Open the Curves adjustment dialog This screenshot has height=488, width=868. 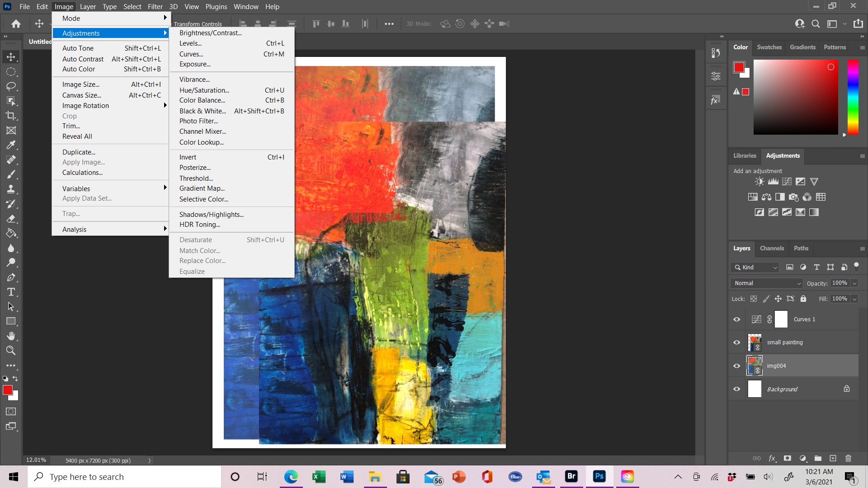(191, 54)
